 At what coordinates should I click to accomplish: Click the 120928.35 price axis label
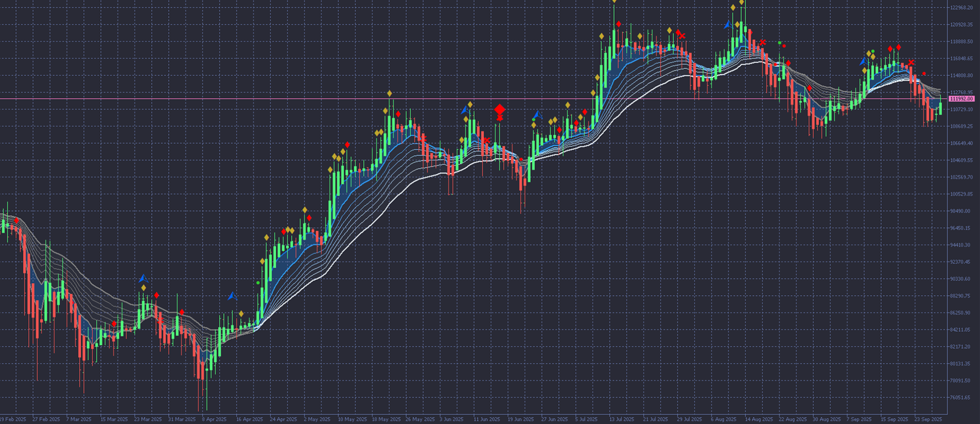click(x=961, y=24)
